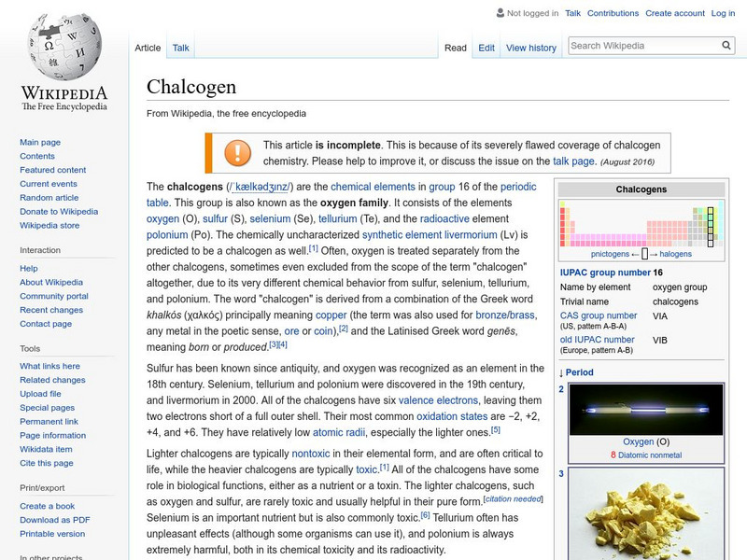Screen dimensions: 747x560
Task: Open the Printable version link
Action: tap(52, 533)
